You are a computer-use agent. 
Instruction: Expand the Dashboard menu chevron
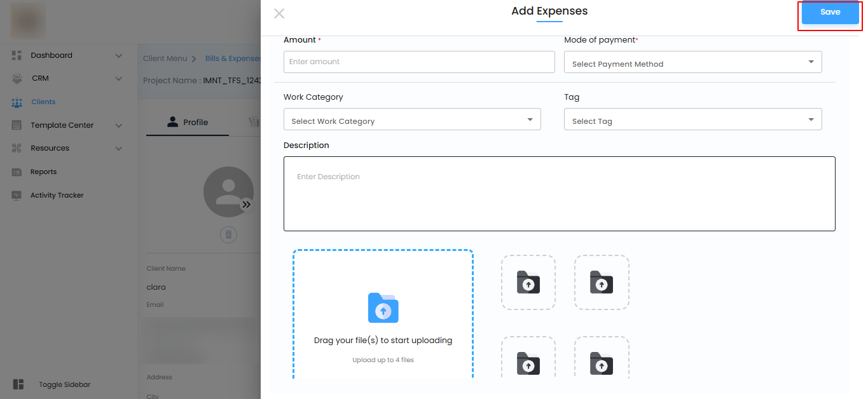(118, 56)
